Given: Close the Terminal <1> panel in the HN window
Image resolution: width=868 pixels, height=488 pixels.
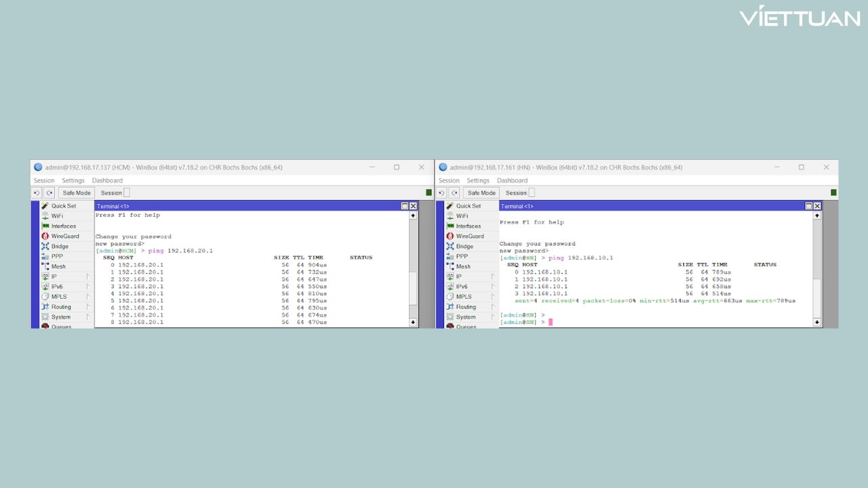Looking at the screenshot, I should pyautogui.click(x=817, y=206).
